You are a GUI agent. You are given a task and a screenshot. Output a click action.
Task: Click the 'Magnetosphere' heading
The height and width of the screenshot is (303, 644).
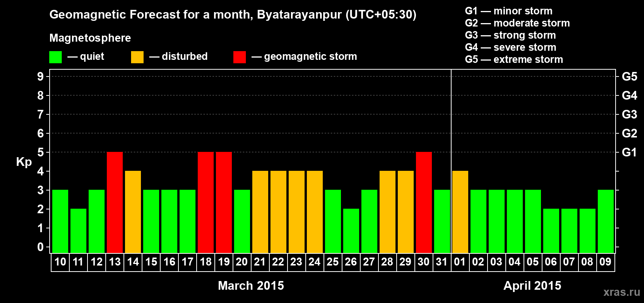90,38
